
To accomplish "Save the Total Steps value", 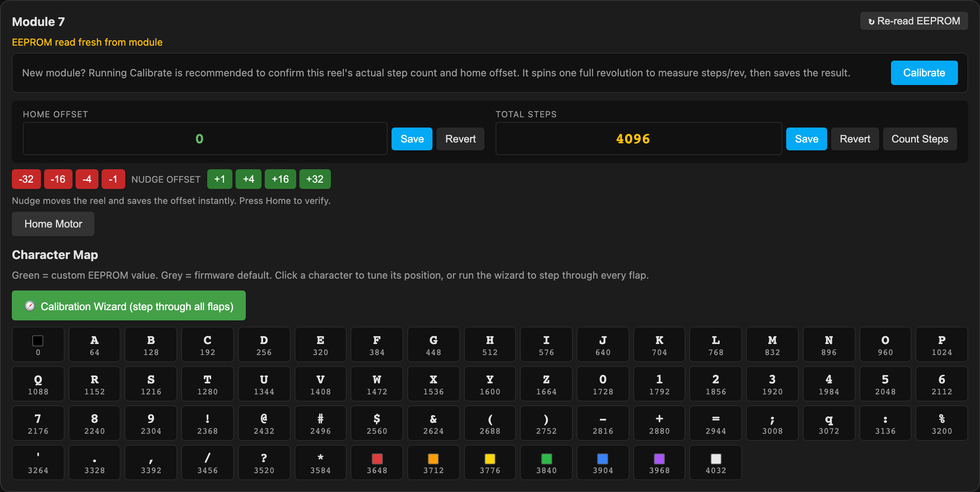I will 806,139.
